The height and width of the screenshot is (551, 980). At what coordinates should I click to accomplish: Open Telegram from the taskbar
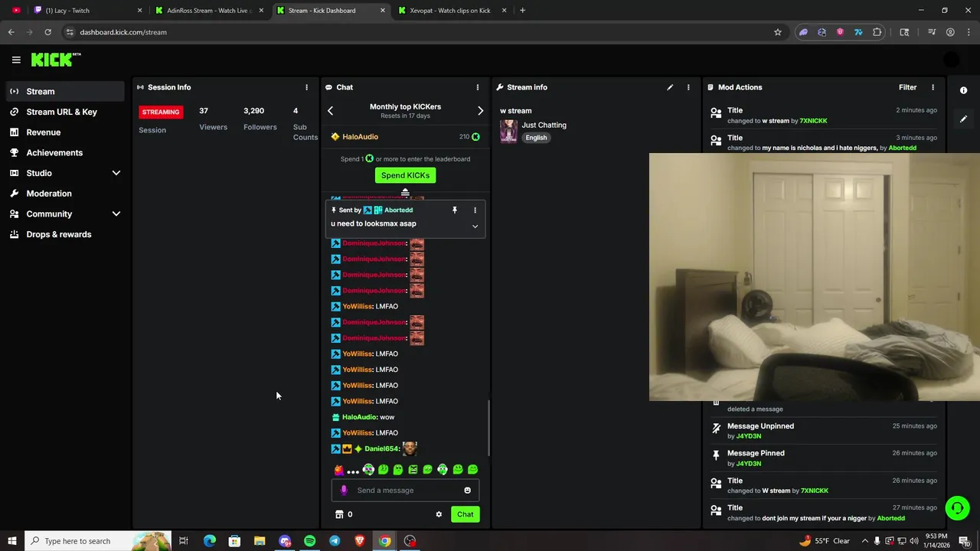[x=335, y=541]
